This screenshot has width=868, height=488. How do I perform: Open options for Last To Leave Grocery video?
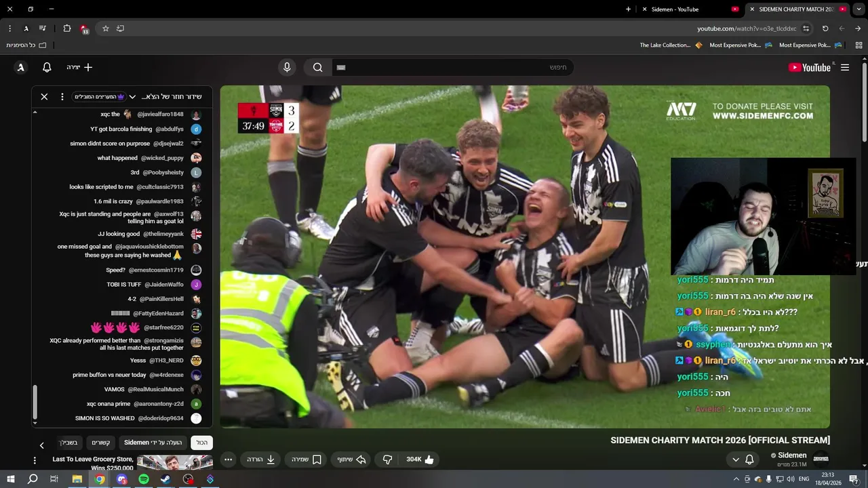tap(35, 460)
